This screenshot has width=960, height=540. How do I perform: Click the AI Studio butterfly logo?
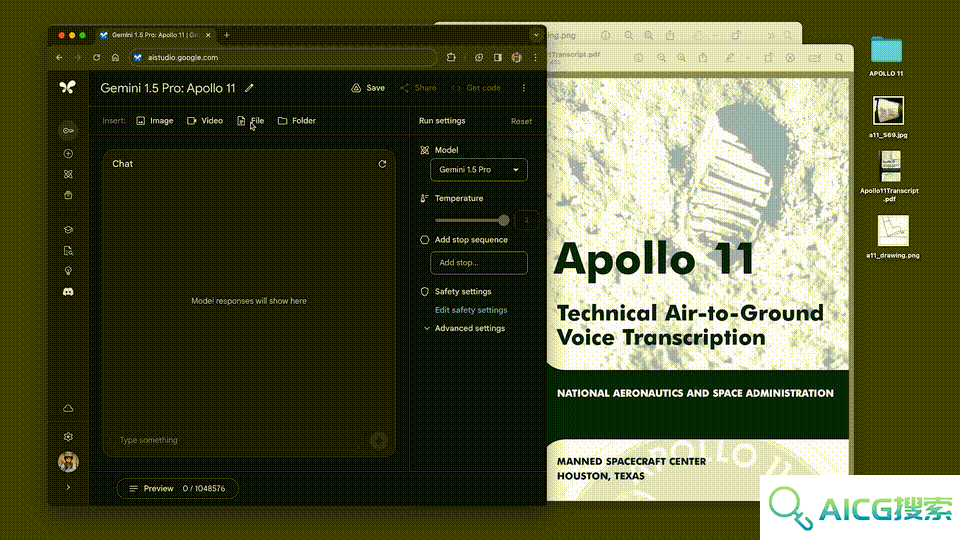click(x=67, y=88)
